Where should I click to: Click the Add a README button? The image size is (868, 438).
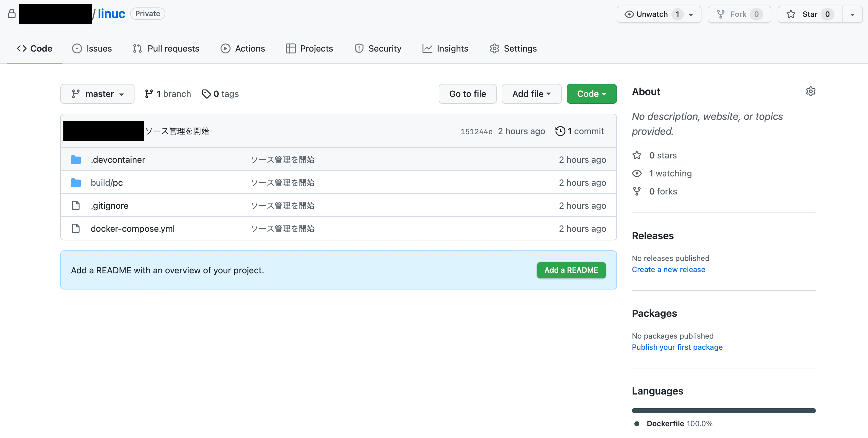(x=571, y=270)
